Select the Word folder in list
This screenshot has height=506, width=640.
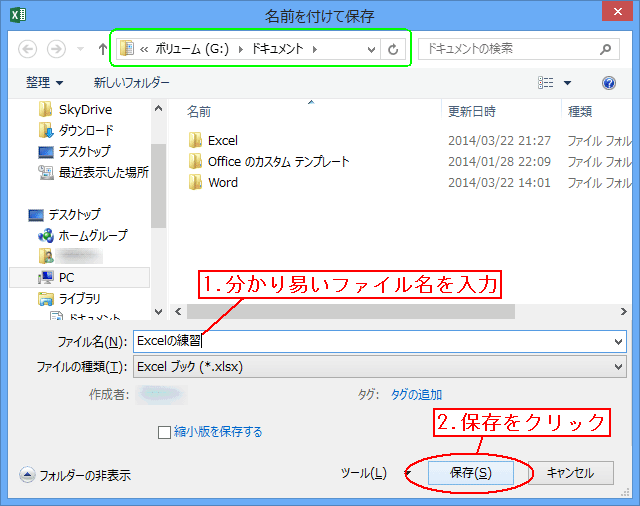[x=222, y=183]
